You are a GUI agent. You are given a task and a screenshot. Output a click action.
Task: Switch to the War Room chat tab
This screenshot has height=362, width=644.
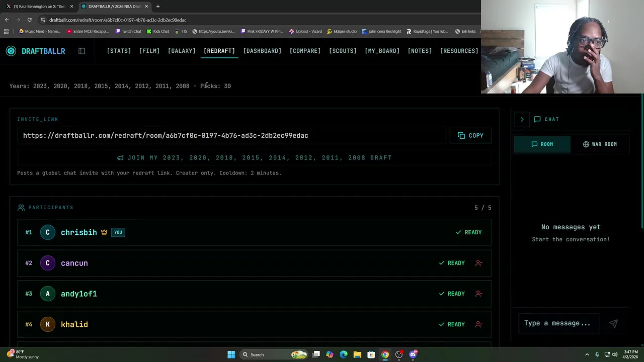tap(600, 144)
